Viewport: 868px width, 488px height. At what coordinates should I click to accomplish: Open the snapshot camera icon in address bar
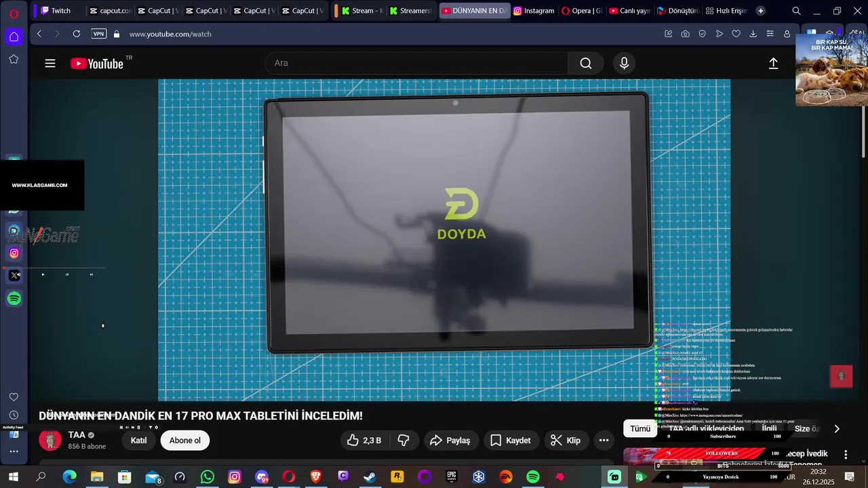(686, 34)
